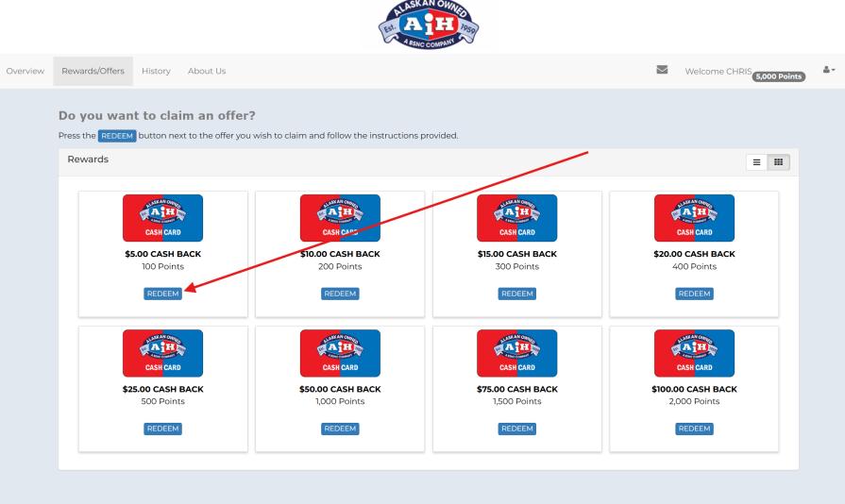Click the REDEEM label in the instructions
Image resolution: width=845 pixels, height=504 pixels.
(117, 136)
